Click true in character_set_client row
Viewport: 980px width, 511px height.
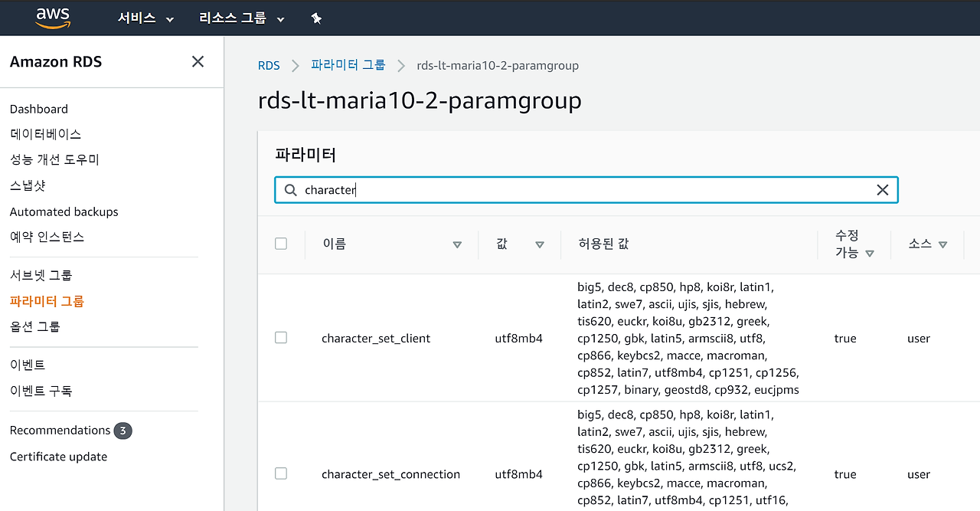pyautogui.click(x=845, y=338)
